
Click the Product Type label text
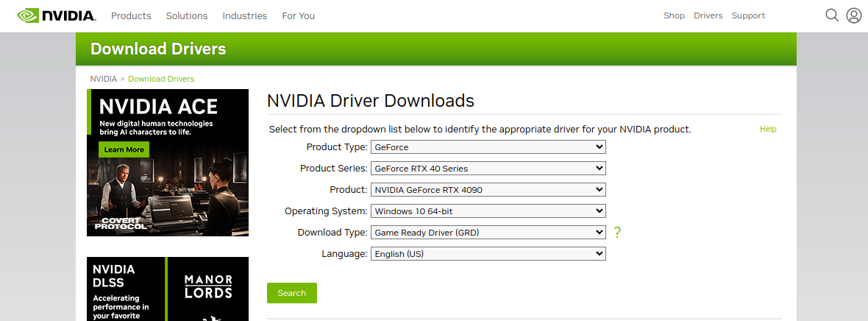(337, 147)
